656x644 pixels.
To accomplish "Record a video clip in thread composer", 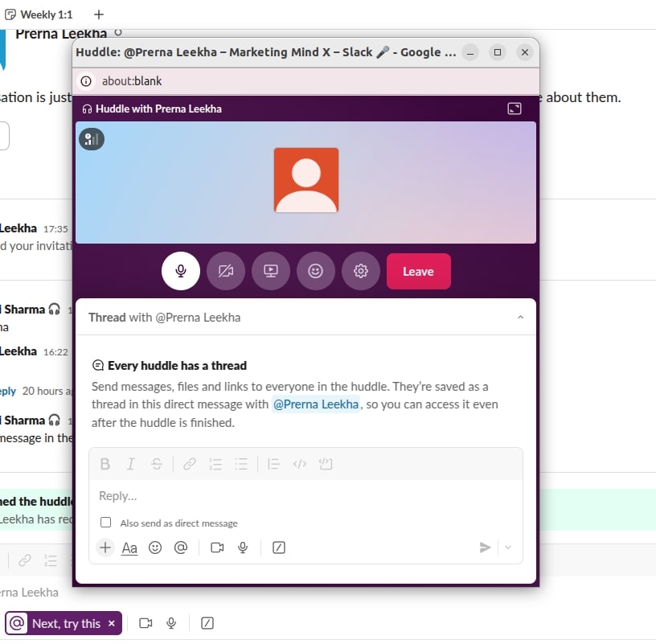I will (x=217, y=548).
